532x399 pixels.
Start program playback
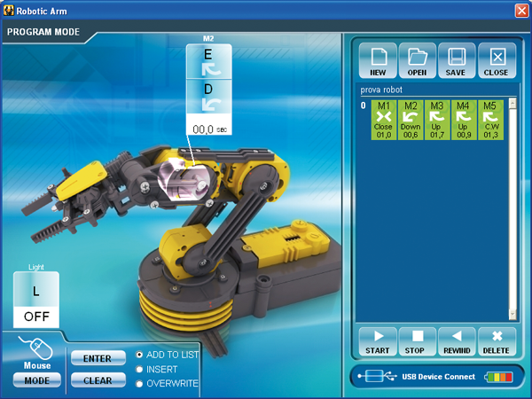pos(378,341)
